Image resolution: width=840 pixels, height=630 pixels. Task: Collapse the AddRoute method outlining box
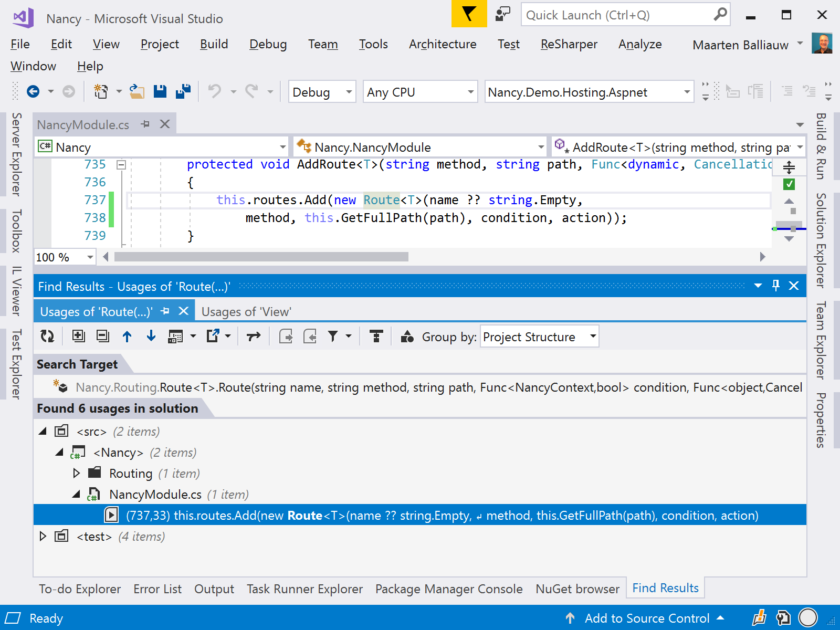(x=121, y=165)
